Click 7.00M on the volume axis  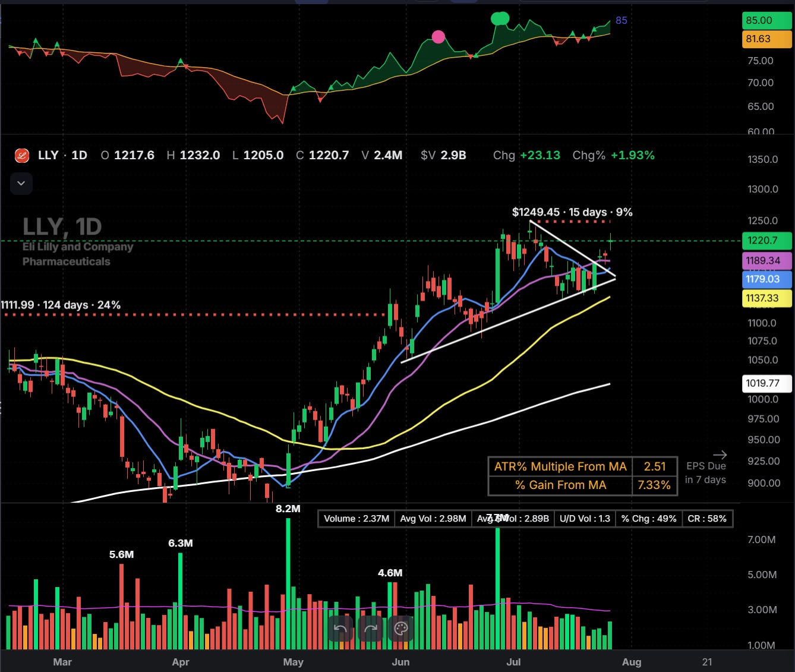(762, 540)
